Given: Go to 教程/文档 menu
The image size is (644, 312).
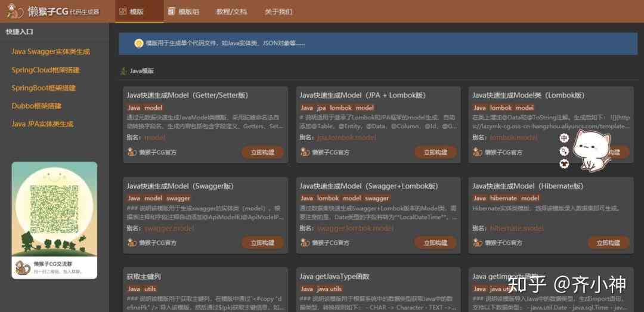Looking at the screenshot, I should pos(231,11).
